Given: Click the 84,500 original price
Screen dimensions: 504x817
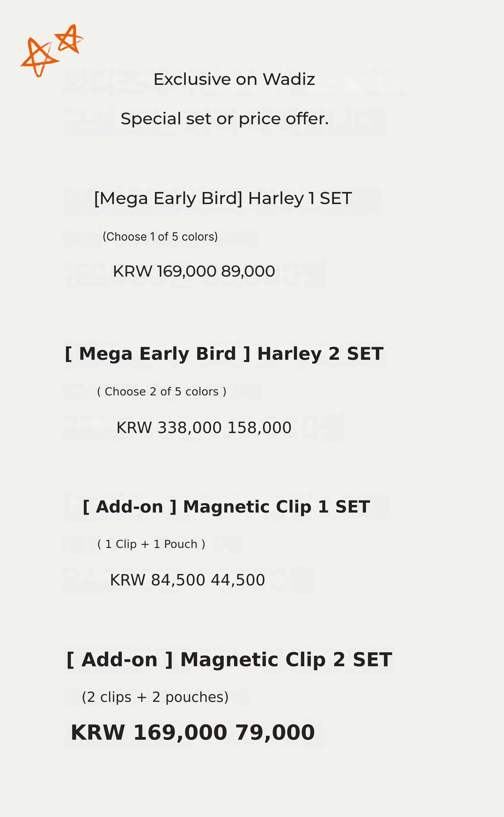Looking at the screenshot, I should pos(178,580).
